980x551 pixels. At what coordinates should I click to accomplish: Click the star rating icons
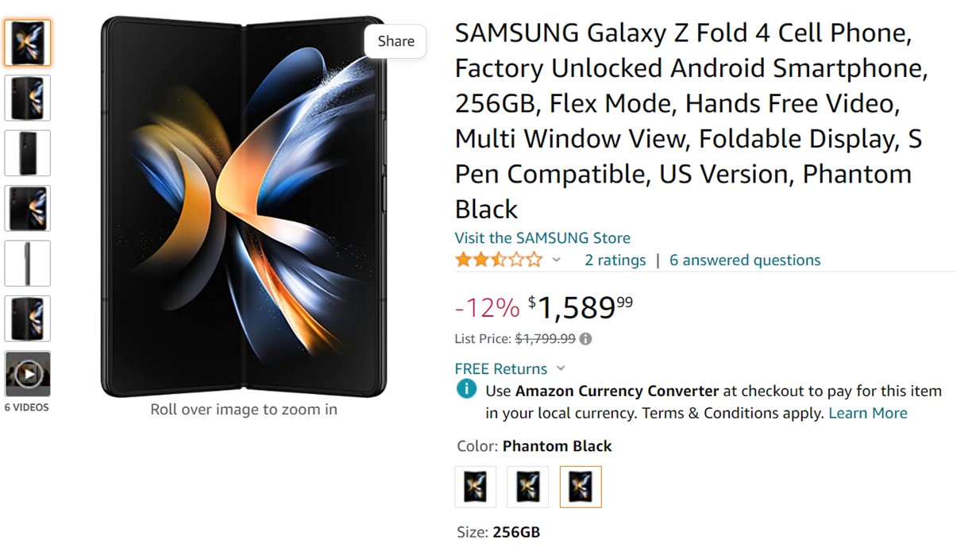[x=498, y=260]
